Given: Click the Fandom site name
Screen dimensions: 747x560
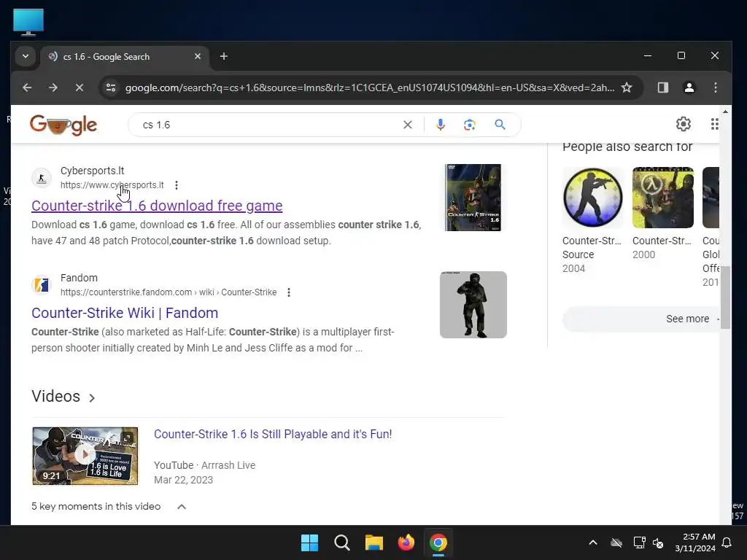Looking at the screenshot, I should 79,278.
